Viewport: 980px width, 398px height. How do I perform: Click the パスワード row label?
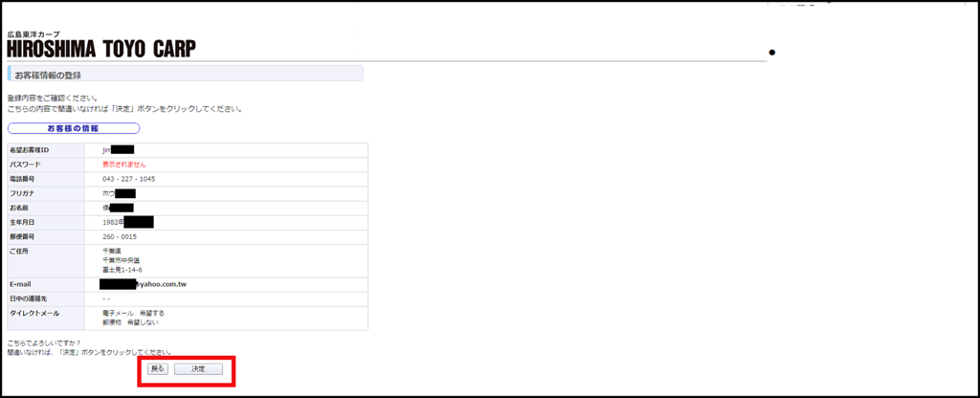[26, 165]
